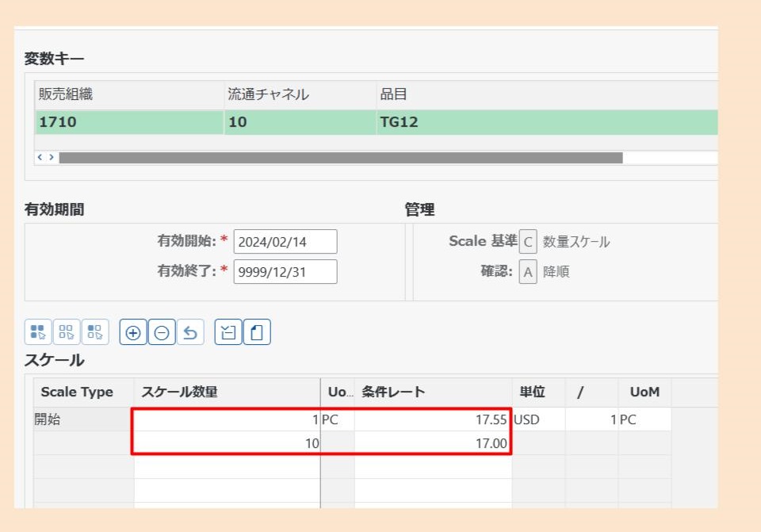Click the horizontal scrollbar of the 変数キー table
The height and width of the screenshot is (532, 761).
click(341, 157)
